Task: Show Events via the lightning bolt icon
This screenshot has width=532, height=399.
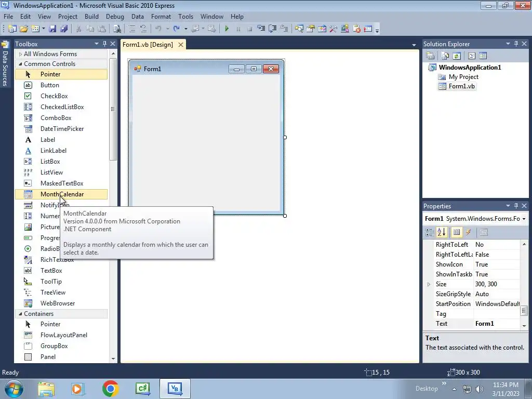Action: coord(468,232)
